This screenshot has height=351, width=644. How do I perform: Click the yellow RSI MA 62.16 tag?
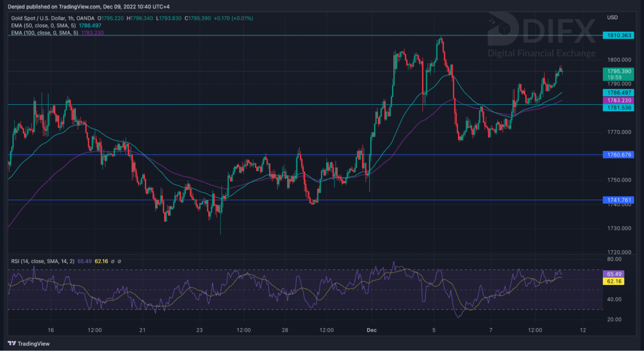coord(614,282)
